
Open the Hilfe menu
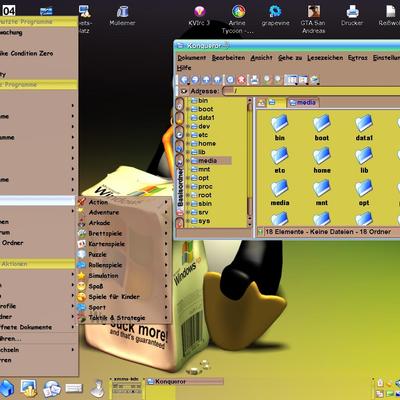click(x=184, y=68)
